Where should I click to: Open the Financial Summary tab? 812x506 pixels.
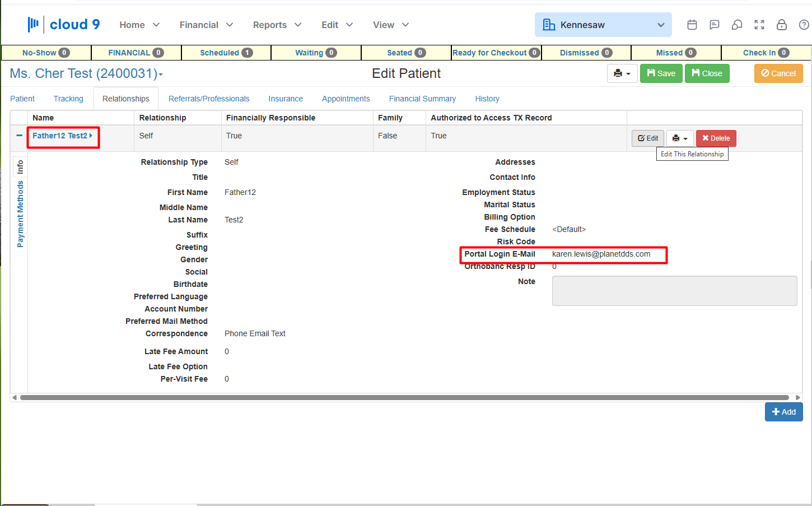pyautogui.click(x=422, y=99)
